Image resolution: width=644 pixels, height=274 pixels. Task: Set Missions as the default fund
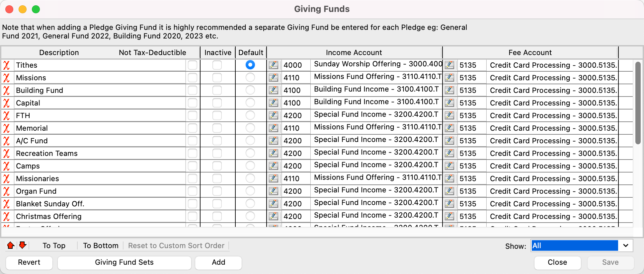(x=250, y=78)
